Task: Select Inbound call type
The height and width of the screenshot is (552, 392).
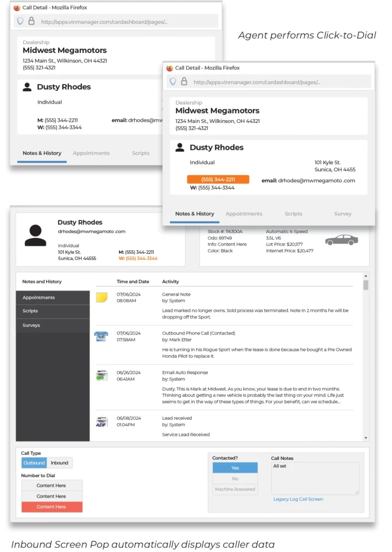Action: point(59,463)
